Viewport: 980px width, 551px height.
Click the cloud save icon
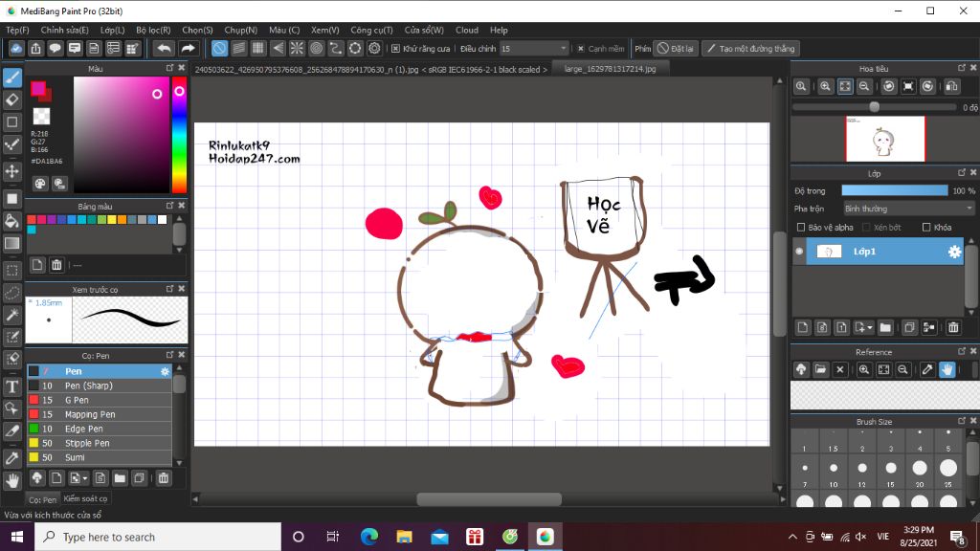[16, 48]
